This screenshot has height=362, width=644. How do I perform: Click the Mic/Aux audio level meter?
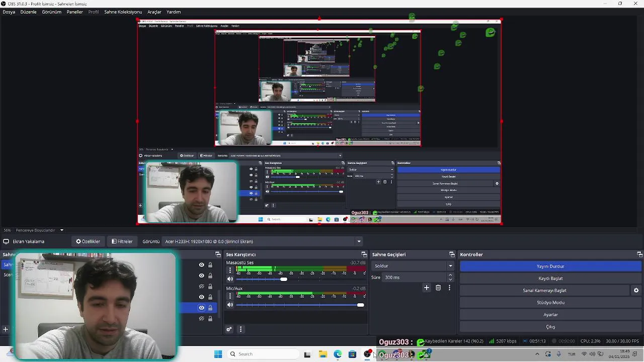(x=301, y=294)
